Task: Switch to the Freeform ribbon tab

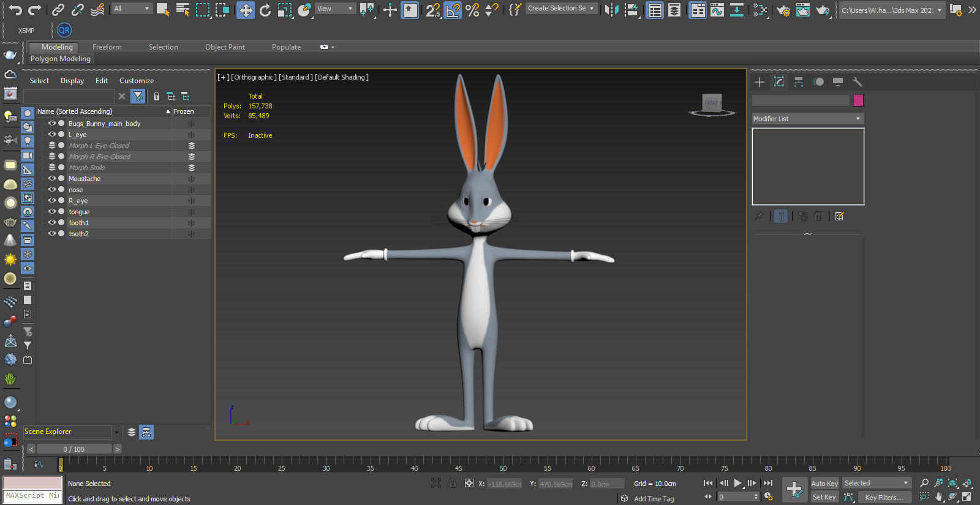Action: [x=107, y=47]
